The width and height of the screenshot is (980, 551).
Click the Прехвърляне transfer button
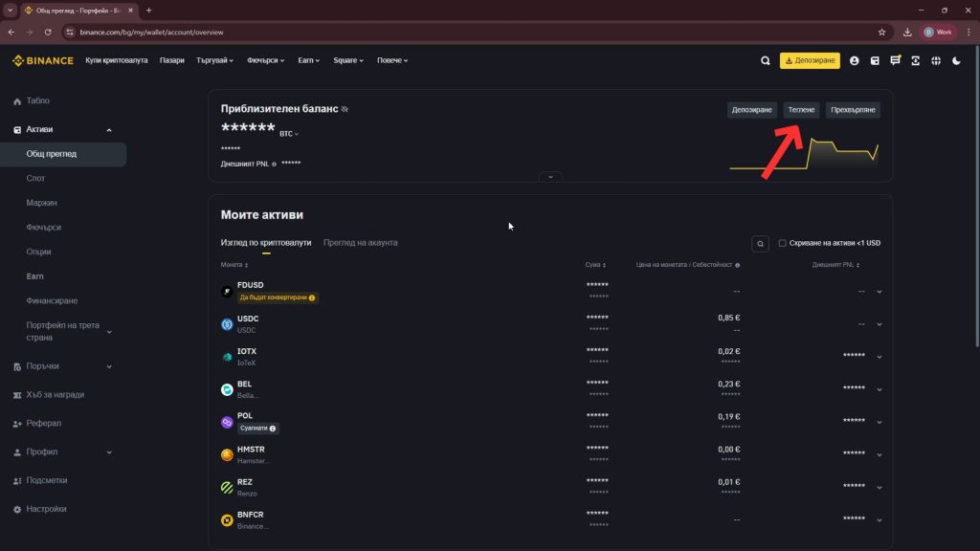[x=853, y=110]
